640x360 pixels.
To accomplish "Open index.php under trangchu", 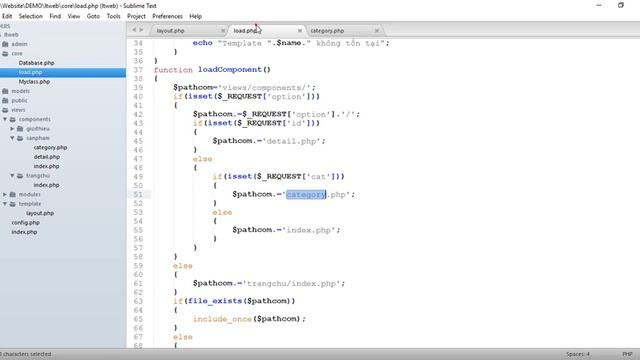I will (46, 185).
